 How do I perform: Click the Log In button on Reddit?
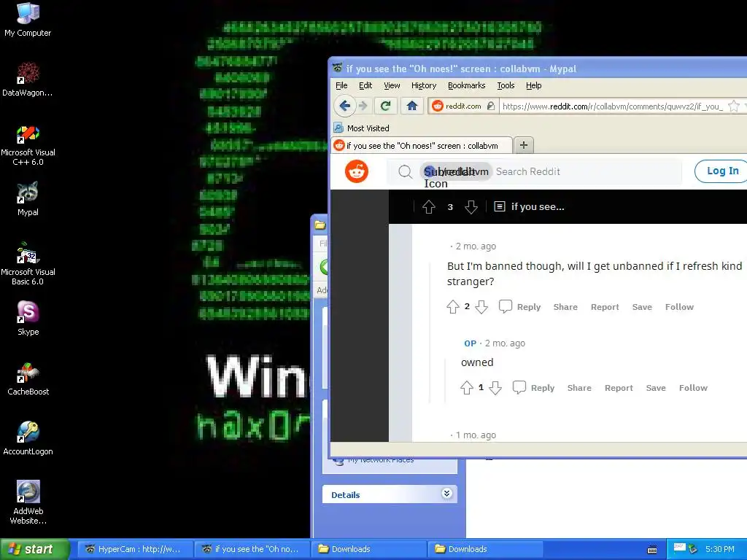tap(721, 171)
